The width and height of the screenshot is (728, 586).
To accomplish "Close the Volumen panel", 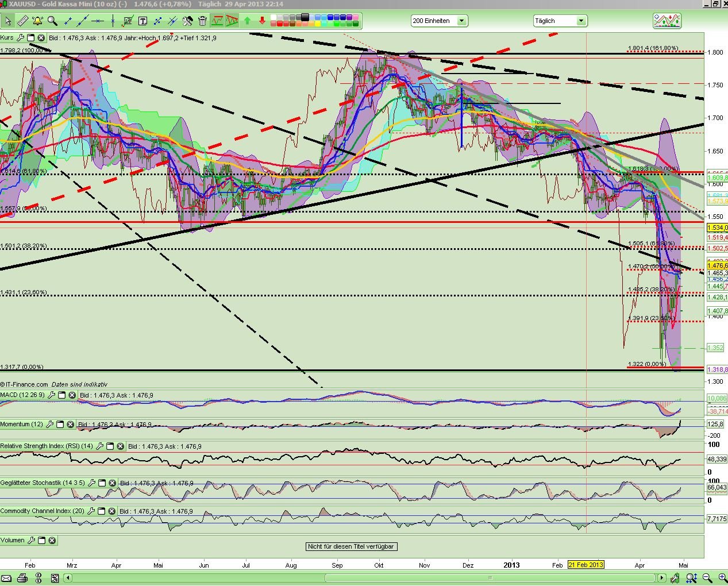I will click(x=52, y=541).
